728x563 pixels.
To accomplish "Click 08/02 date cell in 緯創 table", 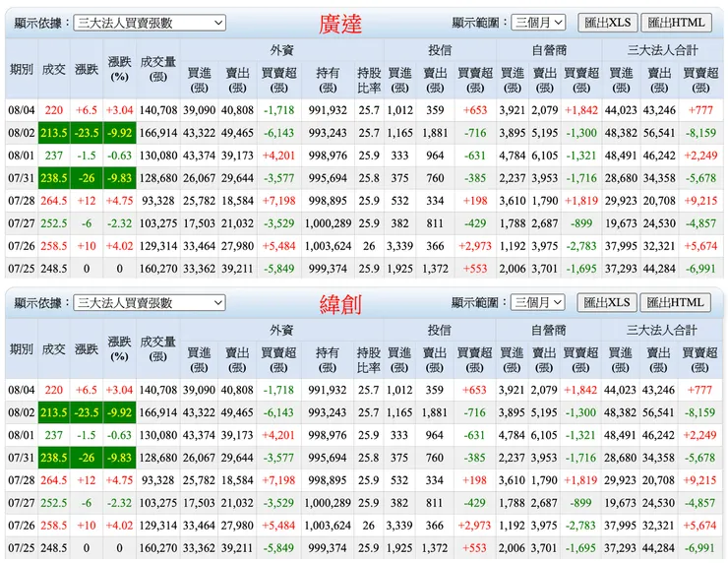I will (x=22, y=412).
